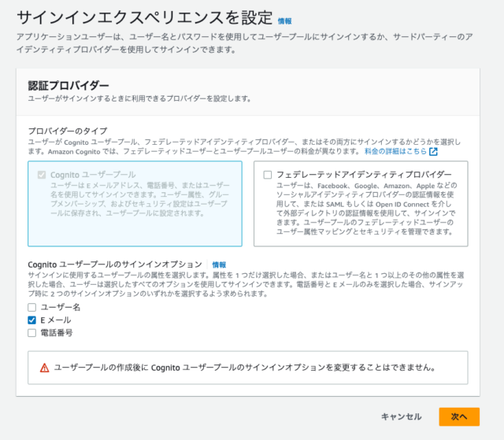Click the Cognito ユーザープール card title
The width and height of the screenshot is (504, 440).
coord(93,175)
